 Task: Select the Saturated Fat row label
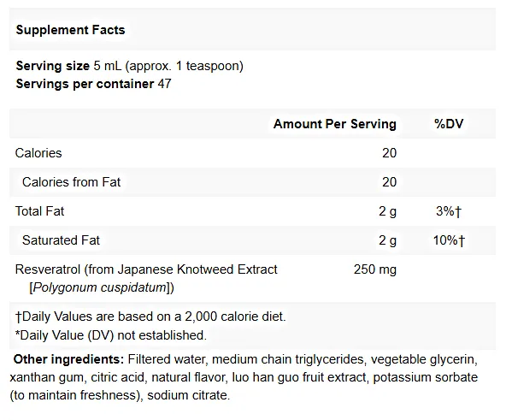click(61, 240)
